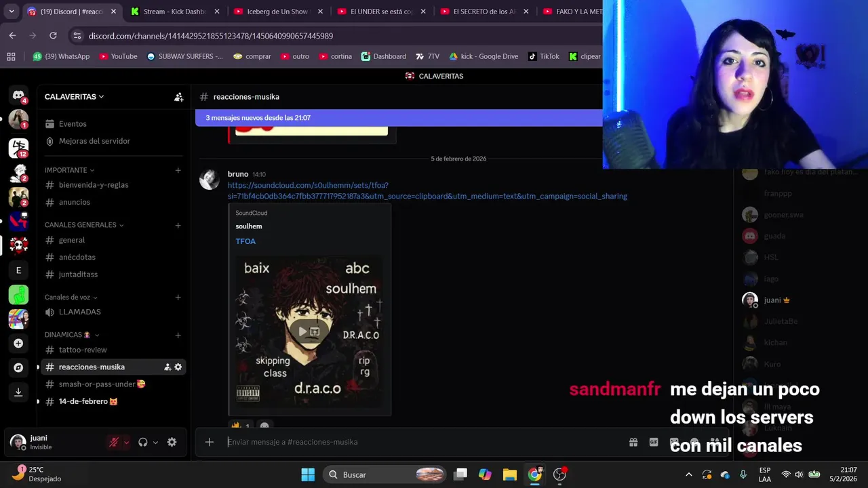Create a voice channel with plus icon

[x=178, y=298]
